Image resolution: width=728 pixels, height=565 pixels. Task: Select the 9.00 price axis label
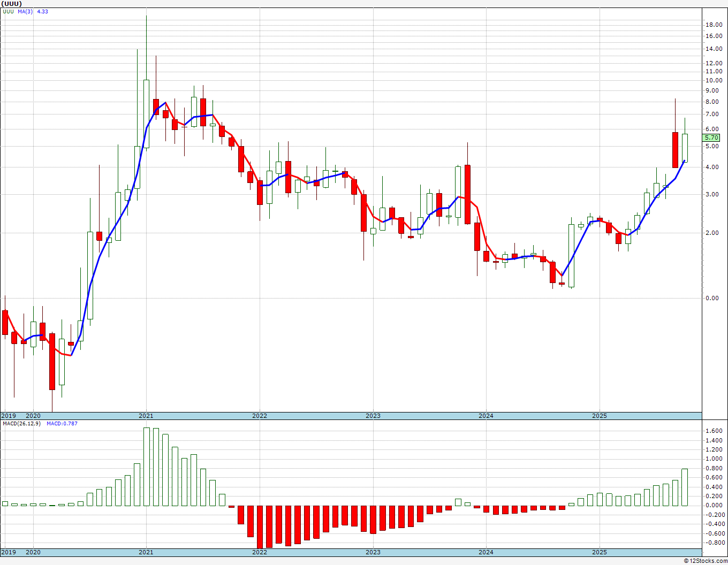pos(713,91)
